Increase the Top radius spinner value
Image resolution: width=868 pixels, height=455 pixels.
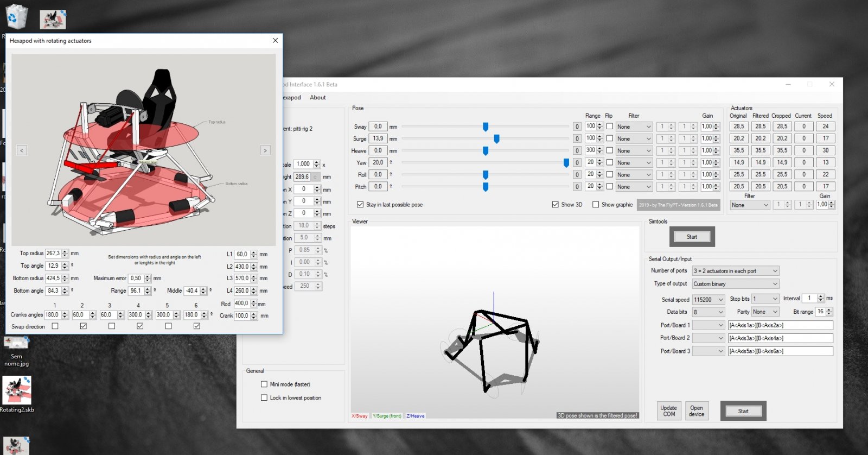[65, 251]
